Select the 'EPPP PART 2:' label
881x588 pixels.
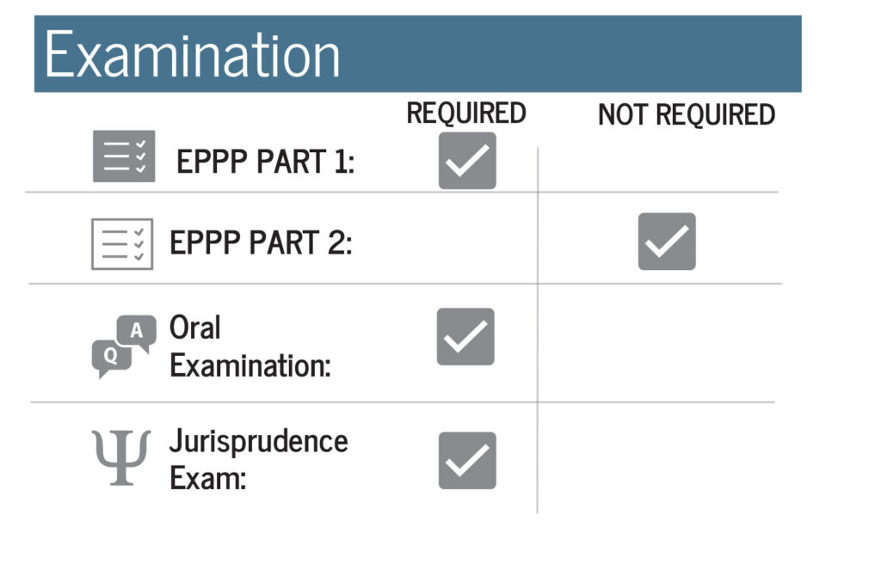pos(262,242)
